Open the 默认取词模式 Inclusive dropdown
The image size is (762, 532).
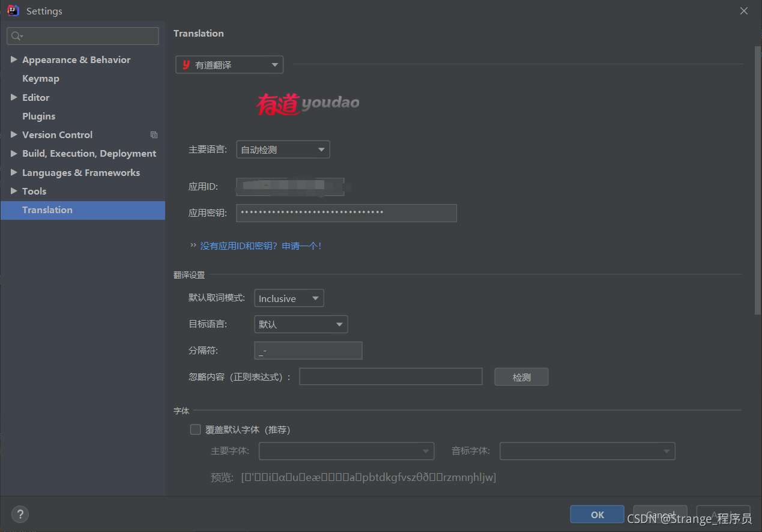(289, 298)
